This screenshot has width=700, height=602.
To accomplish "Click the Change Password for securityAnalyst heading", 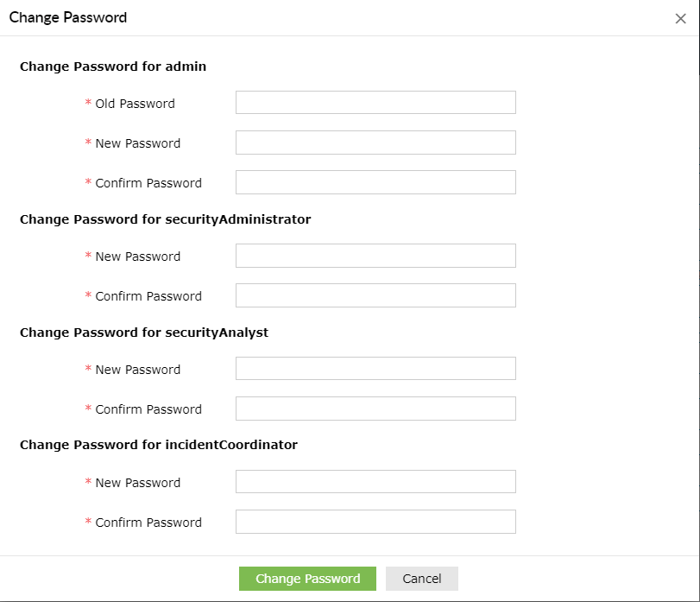I will point(144,333).
